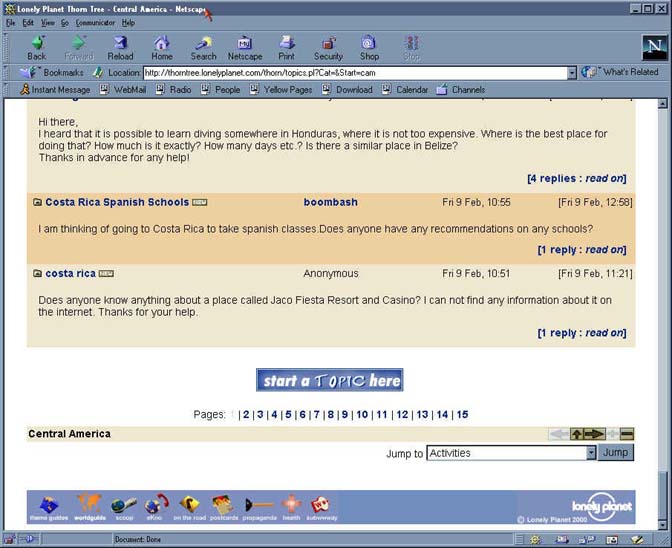Screen dimensions: 672x548
Task: Open the Home page icon
Action: (162, 48)
